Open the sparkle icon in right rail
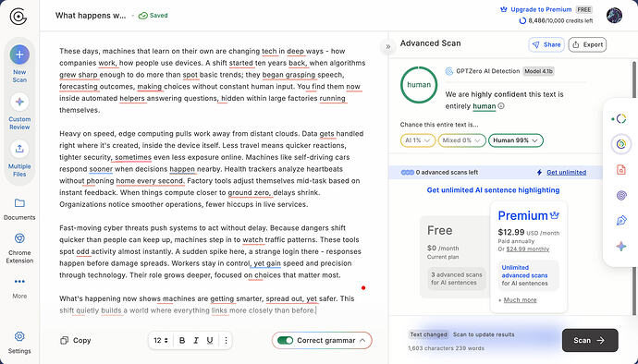 point(621,247)
